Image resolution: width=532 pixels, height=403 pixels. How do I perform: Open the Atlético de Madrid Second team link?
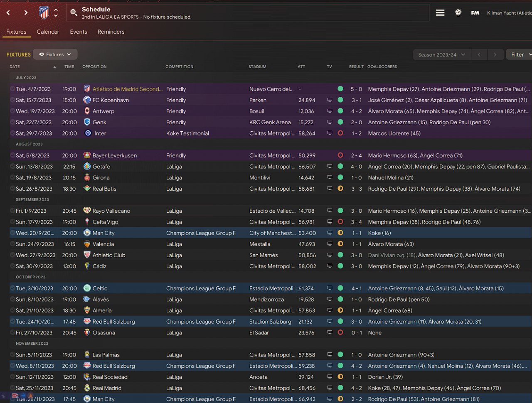pyautogui.click(x=128, y=89)
